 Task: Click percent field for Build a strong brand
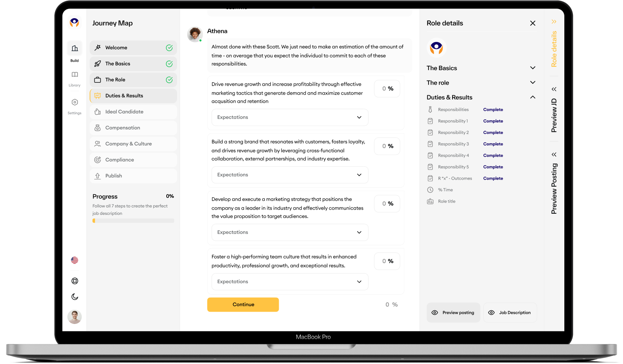[x=387, y=146]
